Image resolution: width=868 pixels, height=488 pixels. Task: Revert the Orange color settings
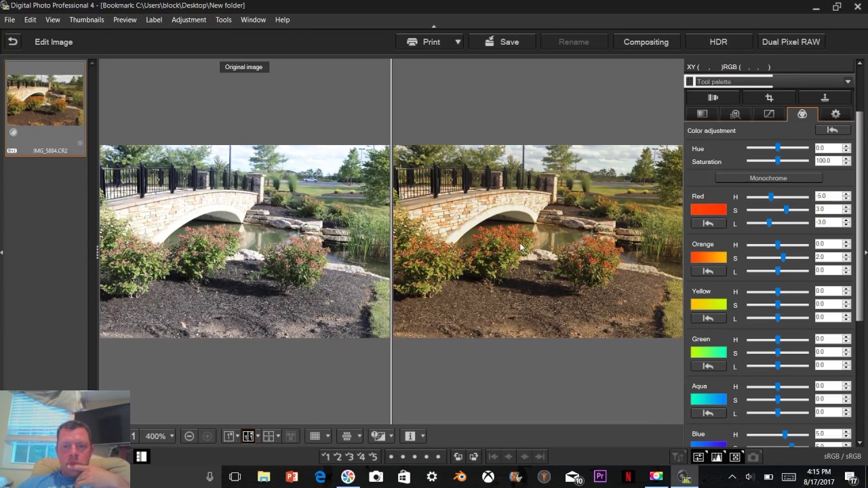pos(708,271)
